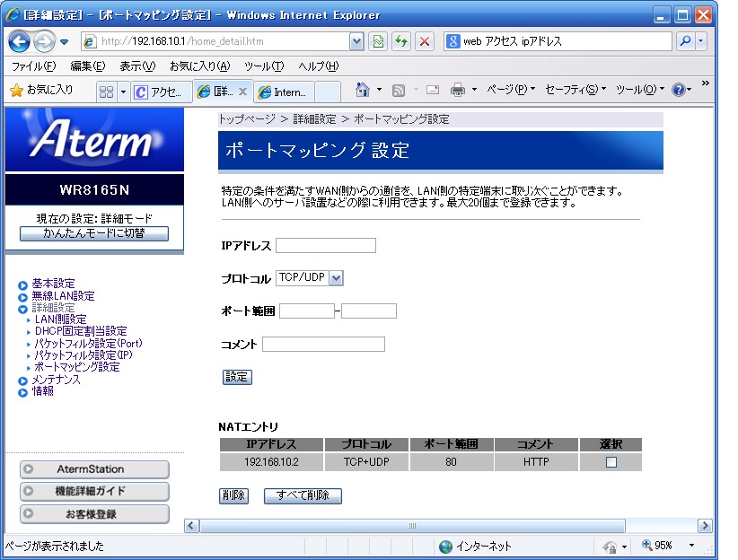
Task: Click the 設定 button
Action: click(x=237, y=378)
